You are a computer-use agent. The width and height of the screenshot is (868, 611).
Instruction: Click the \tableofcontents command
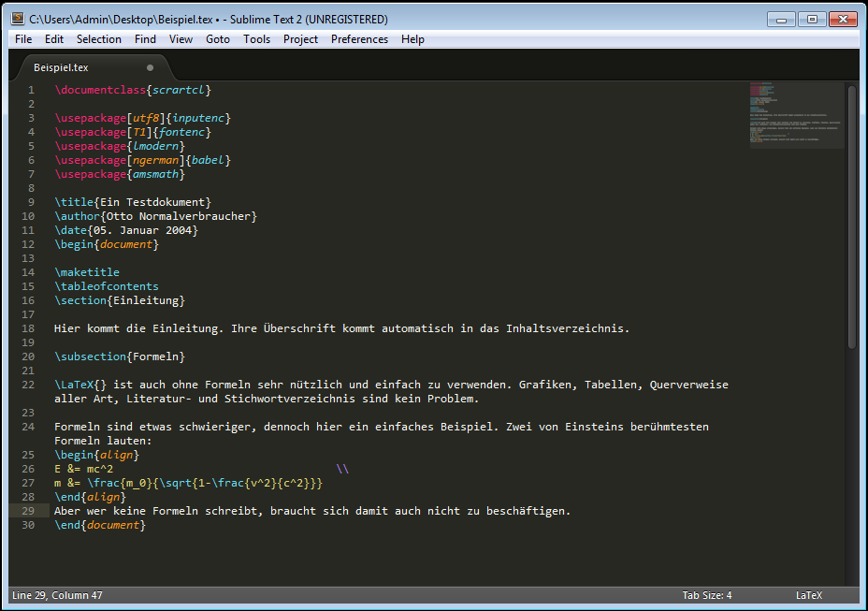pyautogui.click(x=107, y=286)
